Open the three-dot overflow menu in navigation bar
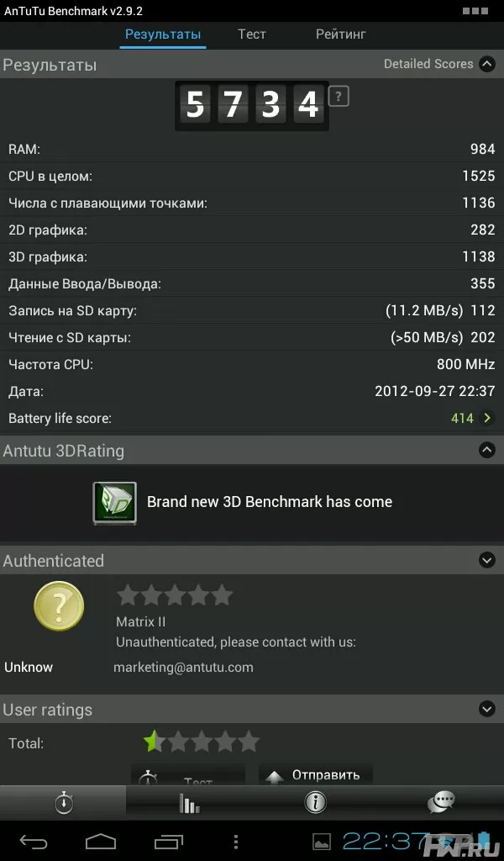 tap(236, 841)
